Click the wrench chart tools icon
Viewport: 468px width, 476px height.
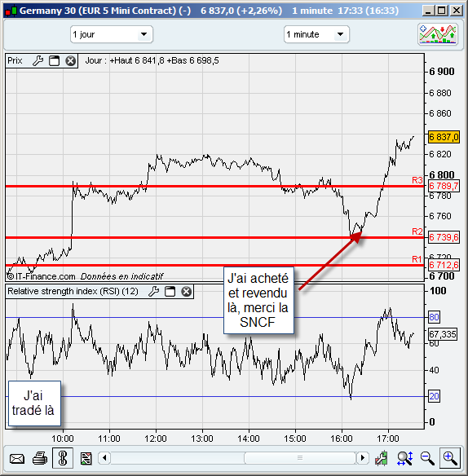[382, 458]
